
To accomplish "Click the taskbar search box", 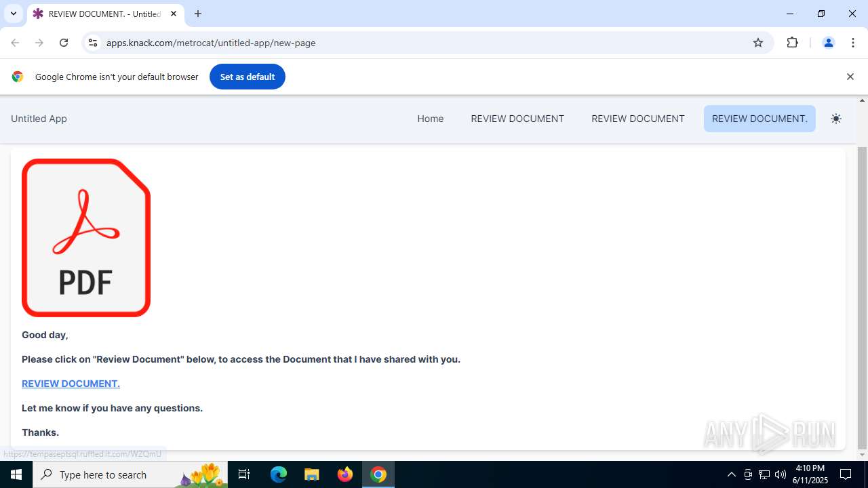I will (x=132, y=474).
